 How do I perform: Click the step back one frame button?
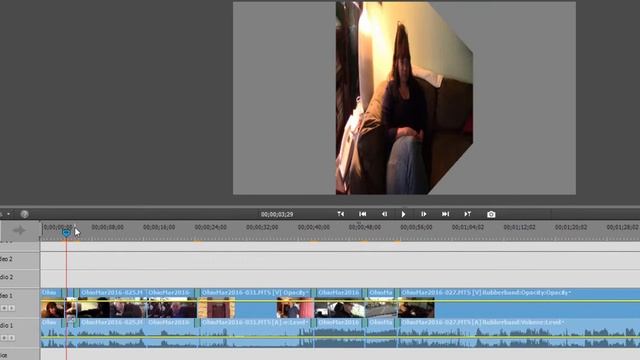384,214
